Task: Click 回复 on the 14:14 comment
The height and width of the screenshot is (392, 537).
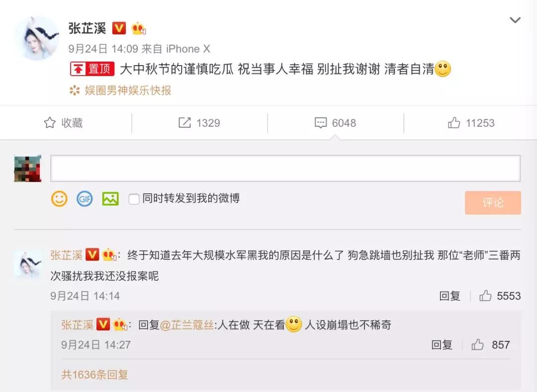Action: [x=449, y=296]
